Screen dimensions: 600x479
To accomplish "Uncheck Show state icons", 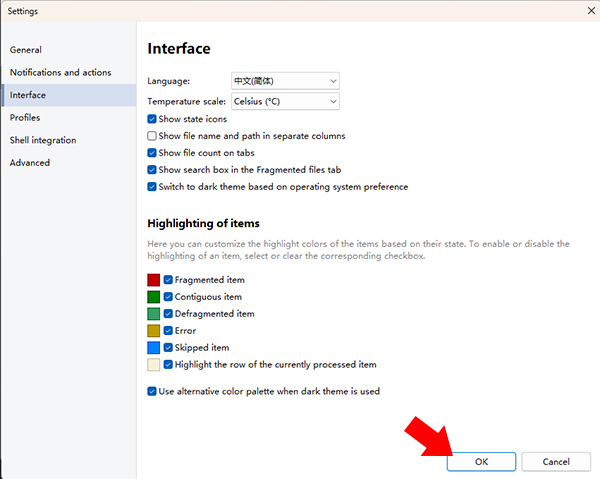I will click(152, 119).
